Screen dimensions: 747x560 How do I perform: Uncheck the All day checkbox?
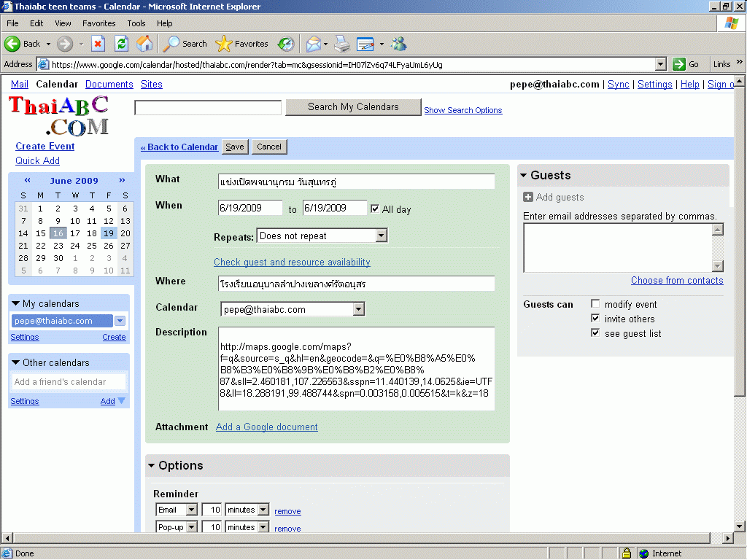click(375, 209)
